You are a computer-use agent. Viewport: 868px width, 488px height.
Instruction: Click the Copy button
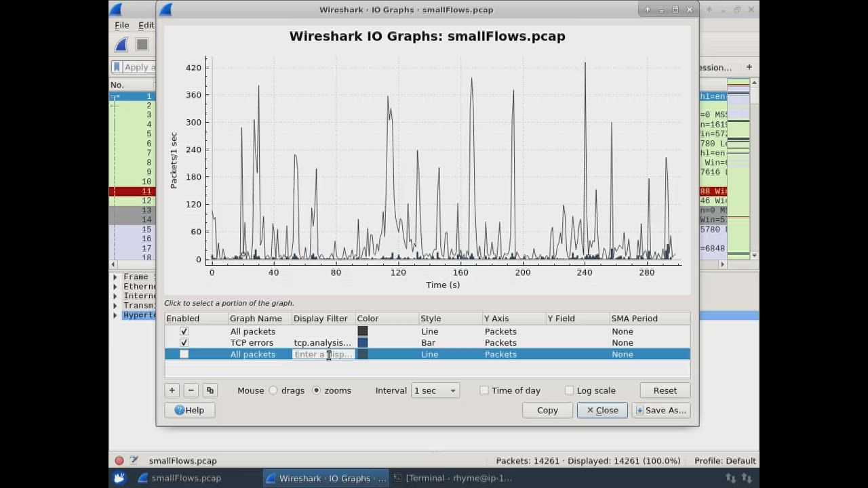click(x=547, y=410)
